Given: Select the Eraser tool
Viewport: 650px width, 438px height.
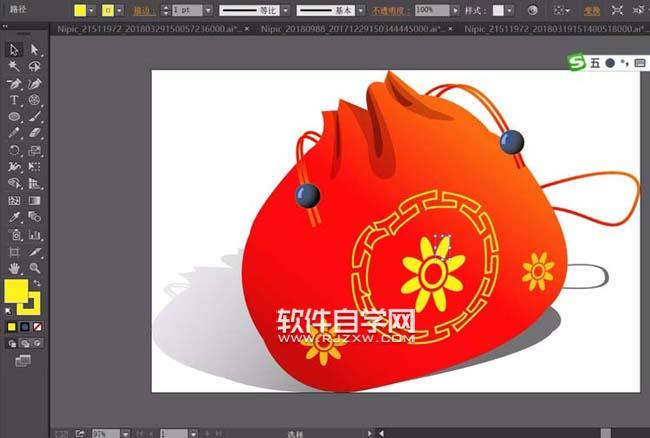Looking at the screenshot, I should tap(34, 133).
